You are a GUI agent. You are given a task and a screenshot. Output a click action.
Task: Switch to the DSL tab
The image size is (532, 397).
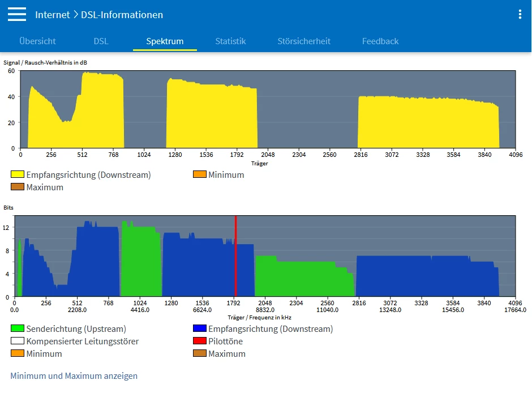tap(101, 41)
